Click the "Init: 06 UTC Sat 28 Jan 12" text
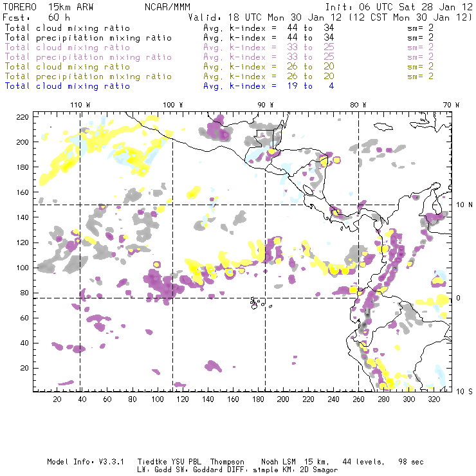 pos(399,7)
